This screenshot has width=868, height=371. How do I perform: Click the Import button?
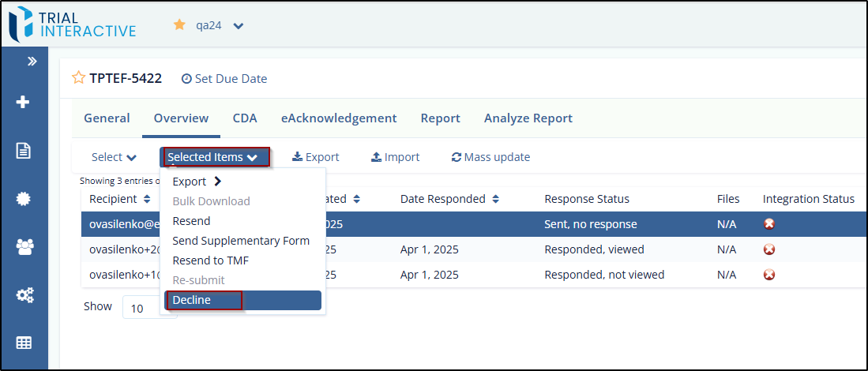395,157
